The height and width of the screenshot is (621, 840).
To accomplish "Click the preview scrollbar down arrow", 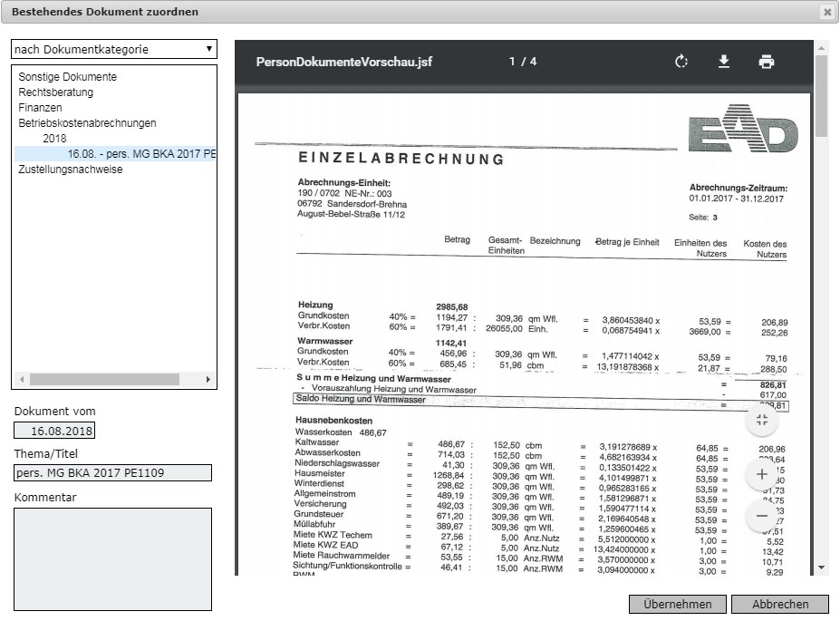I will (x=821, y=568).
